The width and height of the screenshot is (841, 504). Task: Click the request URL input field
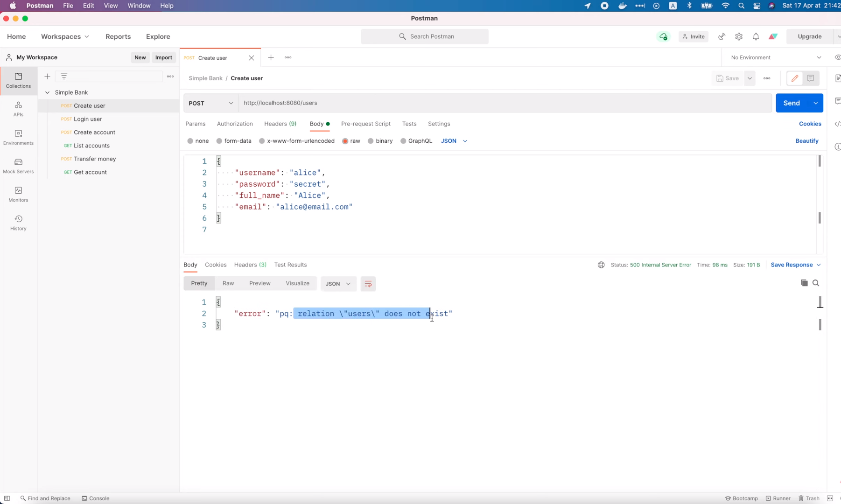[x=505, y=103]
